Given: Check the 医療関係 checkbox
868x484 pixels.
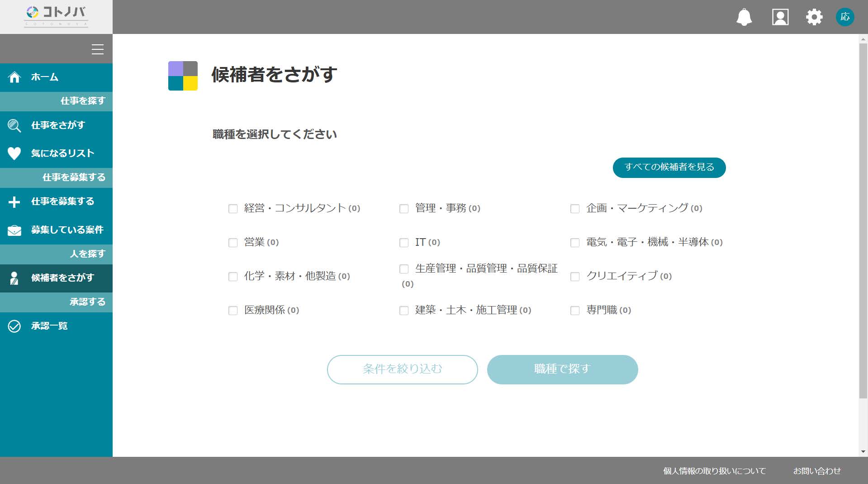Looking at the screenshot, I should click(x=233, y=311).
